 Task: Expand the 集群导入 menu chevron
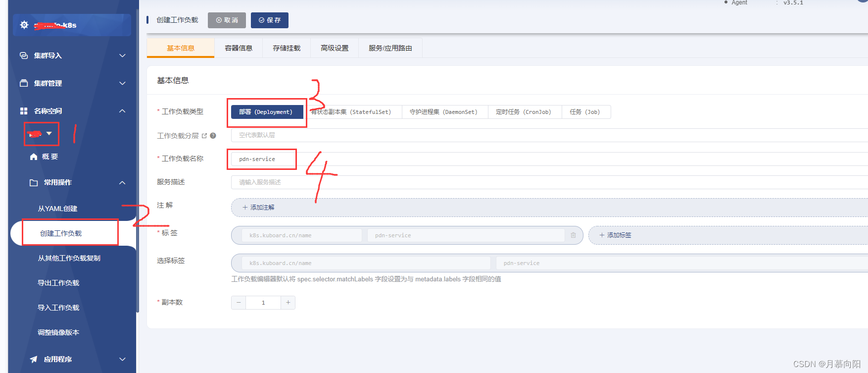click(122, 55)
